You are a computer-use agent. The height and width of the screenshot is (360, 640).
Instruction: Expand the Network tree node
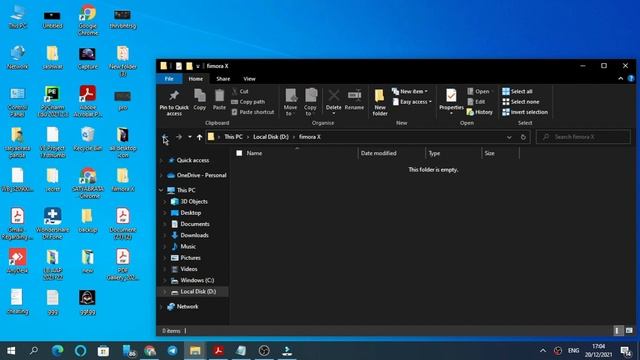click(162, 307)
